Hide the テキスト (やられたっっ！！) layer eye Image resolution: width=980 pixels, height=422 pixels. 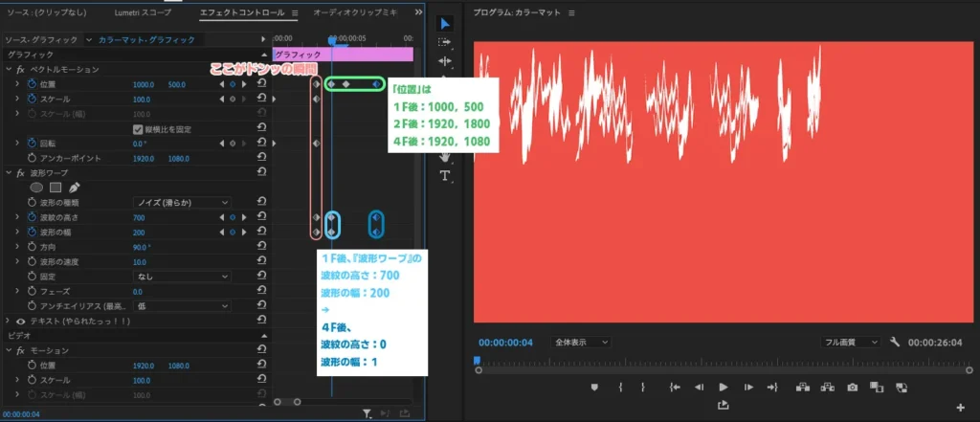click(21, 321)
